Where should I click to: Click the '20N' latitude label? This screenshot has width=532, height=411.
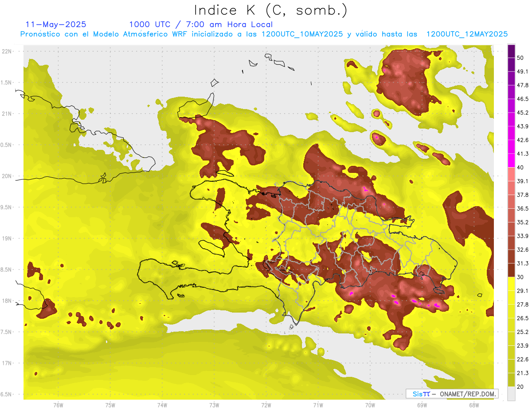coord(7,176)
